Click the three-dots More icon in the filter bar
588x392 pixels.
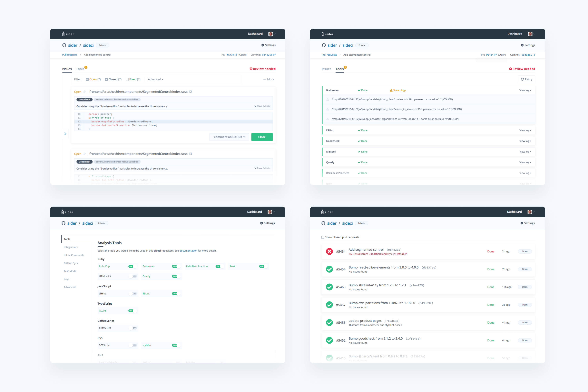click(x=265, y=79)
